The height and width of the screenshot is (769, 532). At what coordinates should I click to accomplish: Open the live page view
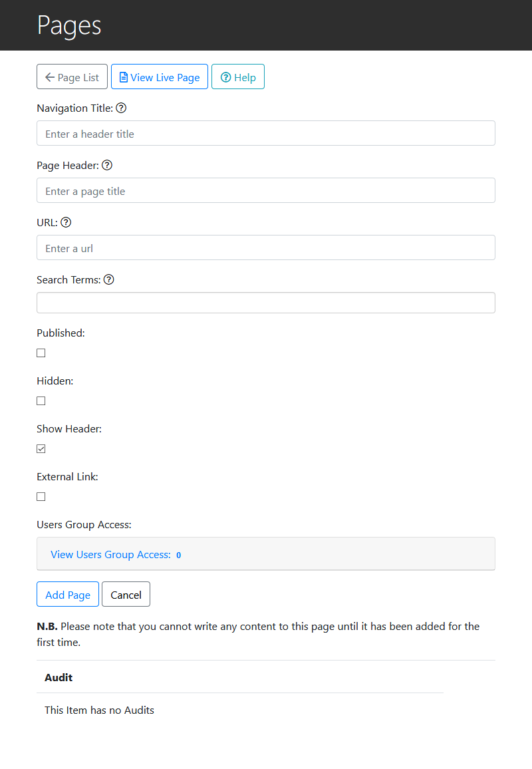[160, 77]
